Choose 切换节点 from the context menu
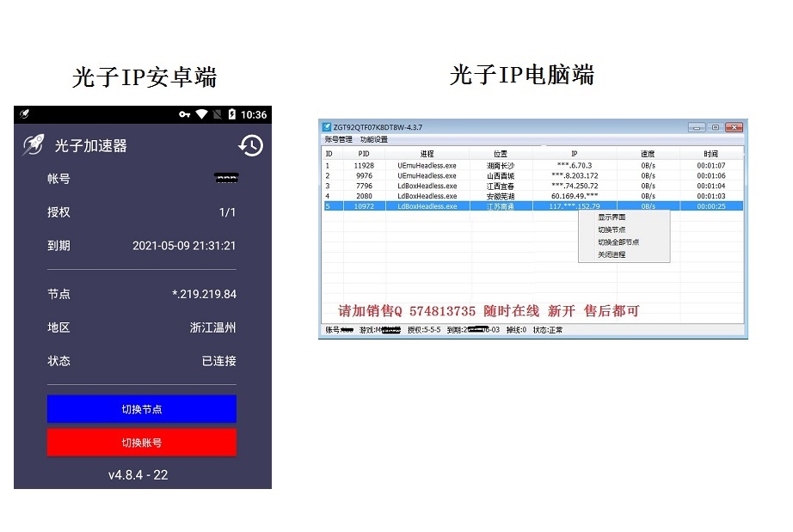 point(612,229)
